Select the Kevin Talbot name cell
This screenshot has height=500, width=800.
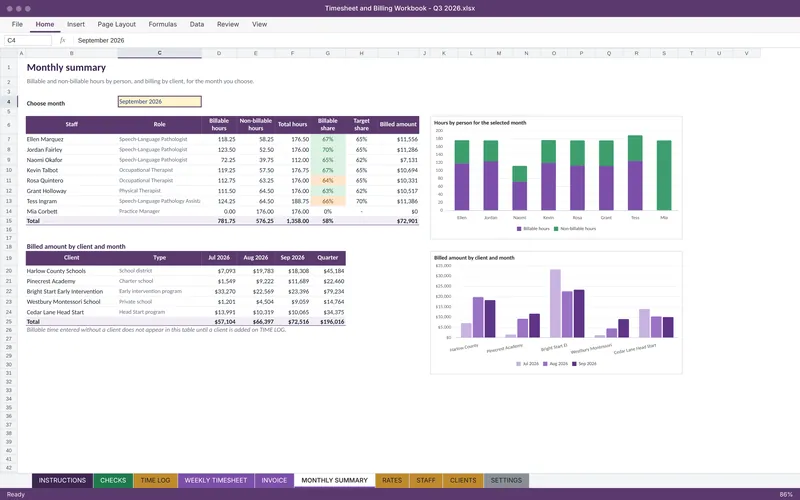pos(71,170)
